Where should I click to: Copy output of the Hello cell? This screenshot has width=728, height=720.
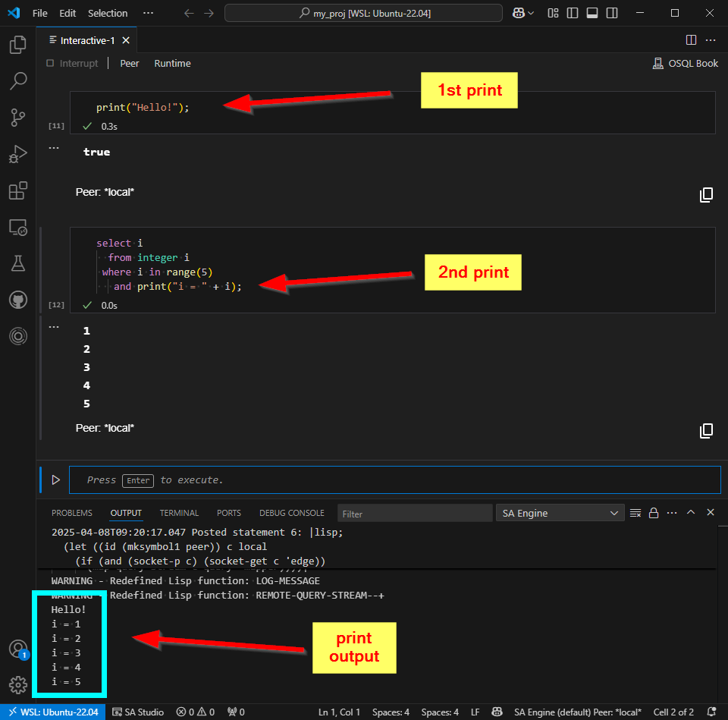[706, 195]
